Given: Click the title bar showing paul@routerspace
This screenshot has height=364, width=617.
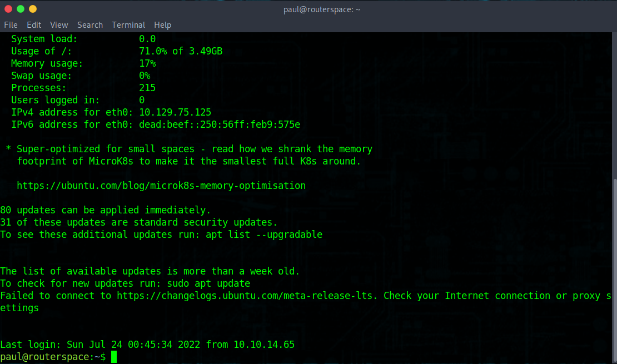Looking at the screenshot, I should 322,9.
